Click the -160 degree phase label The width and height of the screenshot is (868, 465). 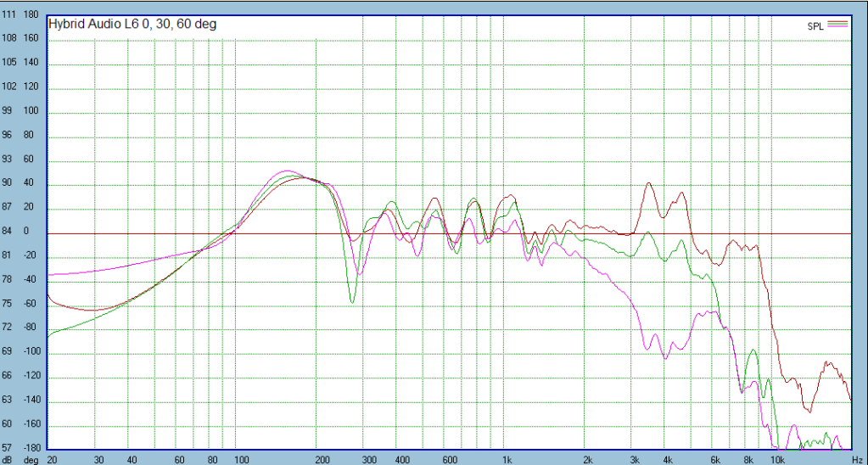(32, 424)
